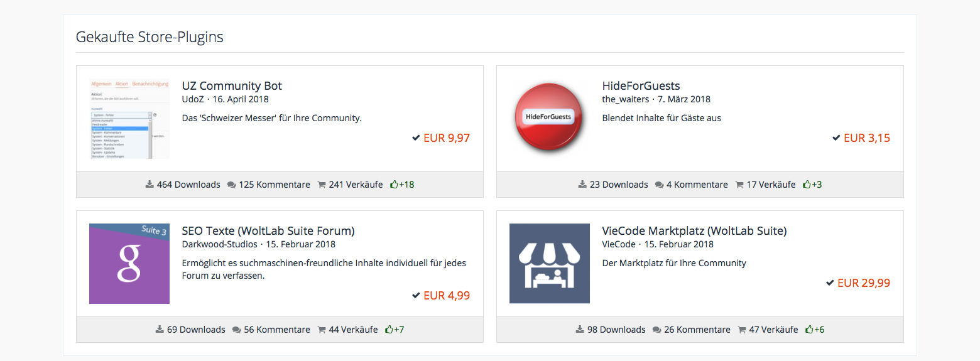
Task: Click the red HideForGuests button thumbnail
Action: click(550, 118)
